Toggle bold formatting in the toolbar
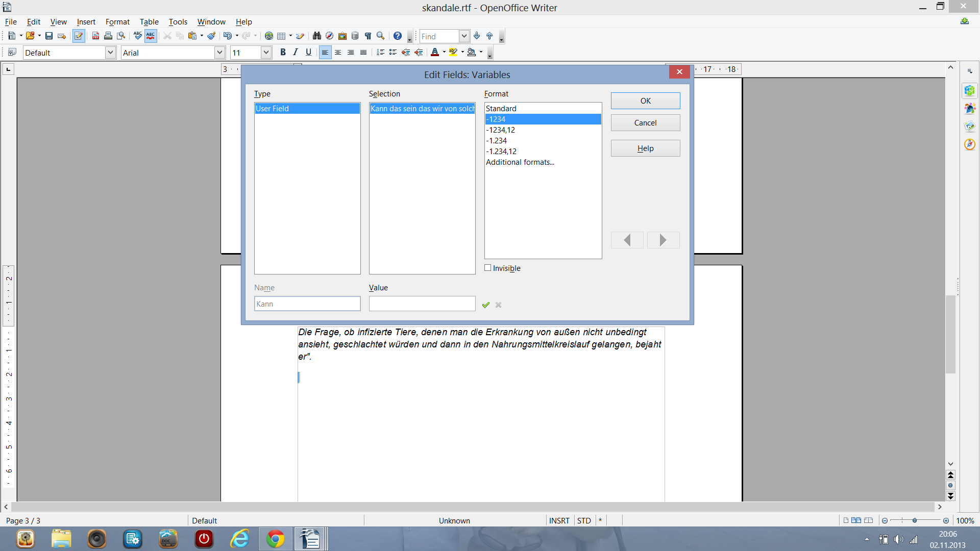Viewport: 980px width, 551px height. click(x=283, y=52)
